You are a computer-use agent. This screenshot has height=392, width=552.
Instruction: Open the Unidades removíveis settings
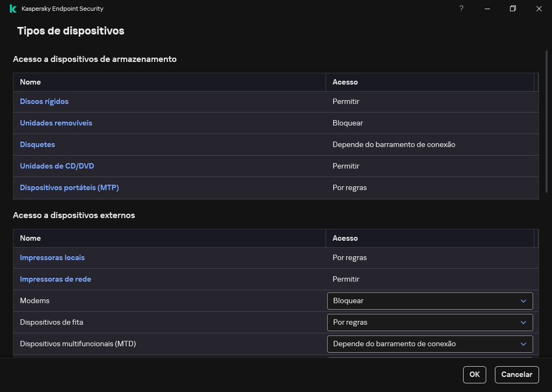coord(56,123)
